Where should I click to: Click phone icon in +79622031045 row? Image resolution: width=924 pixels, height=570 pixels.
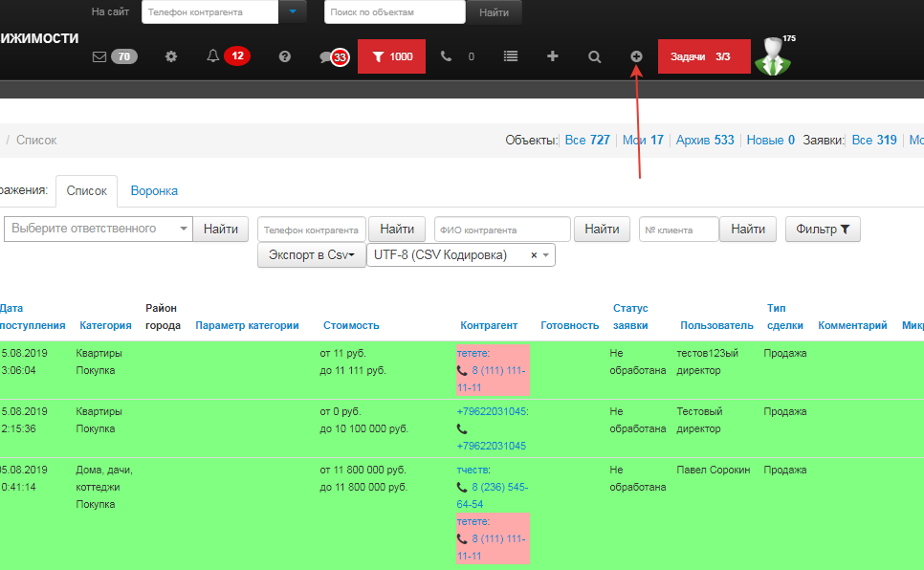click(462, 429)
